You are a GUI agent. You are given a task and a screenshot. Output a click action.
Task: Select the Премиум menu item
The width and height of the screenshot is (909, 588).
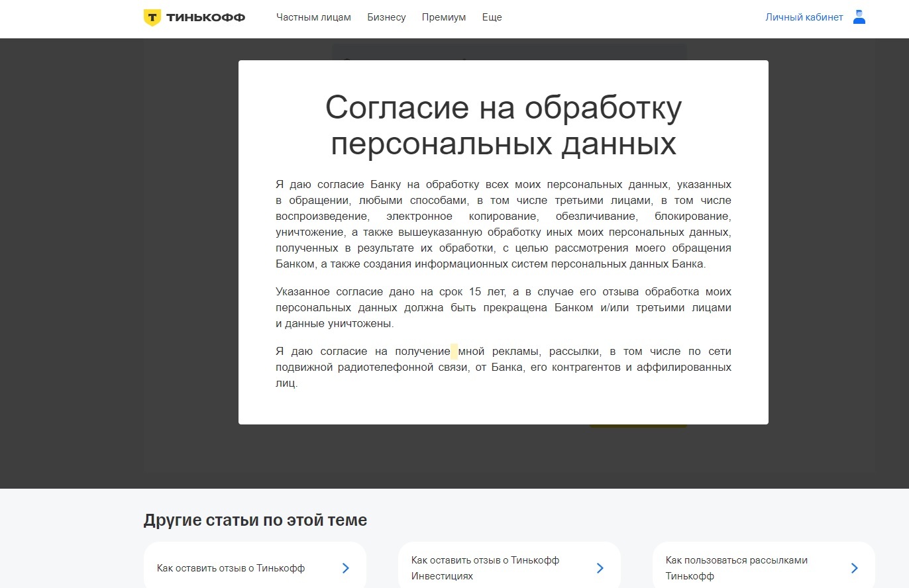coord(444,17)
